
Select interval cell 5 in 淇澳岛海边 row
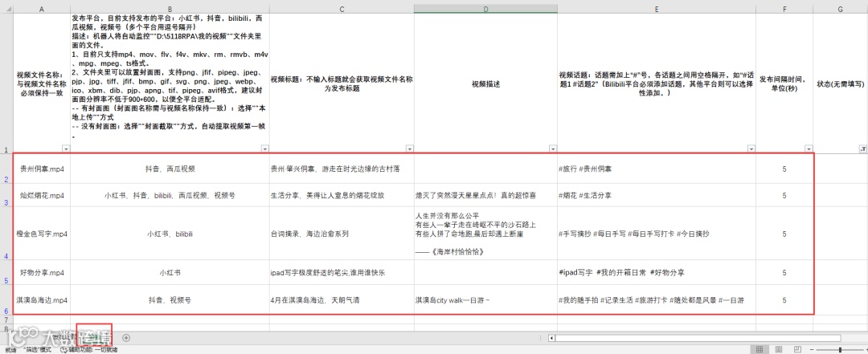click(784, 299)
